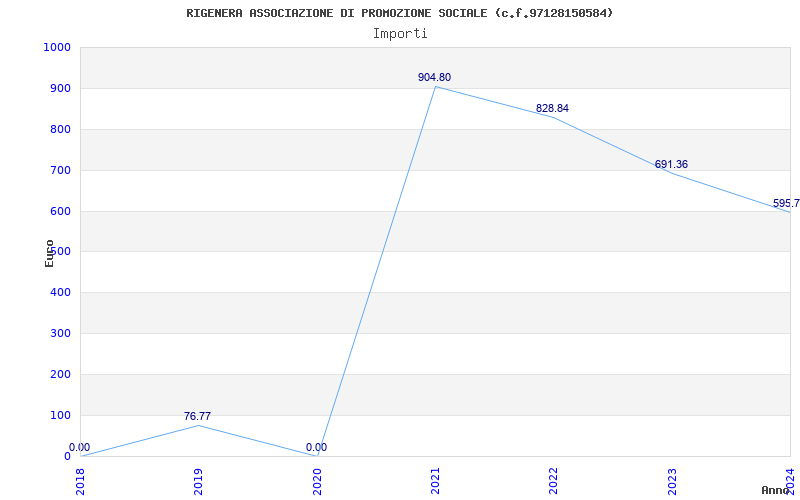
Task: Click the 904.80 data label
Action: tap(435, 78)
